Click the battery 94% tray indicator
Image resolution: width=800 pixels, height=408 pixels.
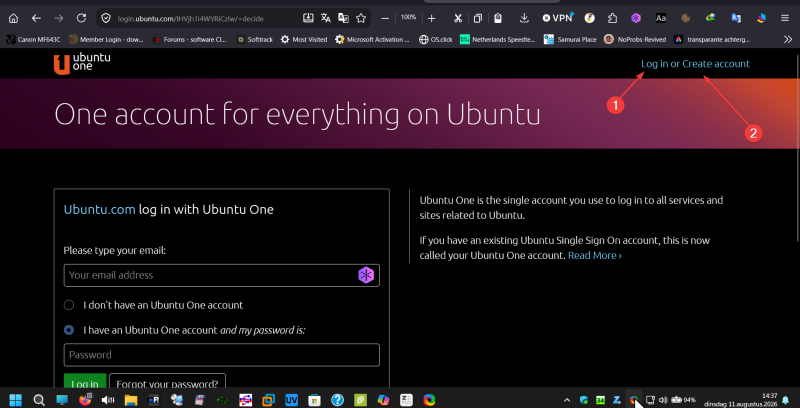(x=684, y=400)
